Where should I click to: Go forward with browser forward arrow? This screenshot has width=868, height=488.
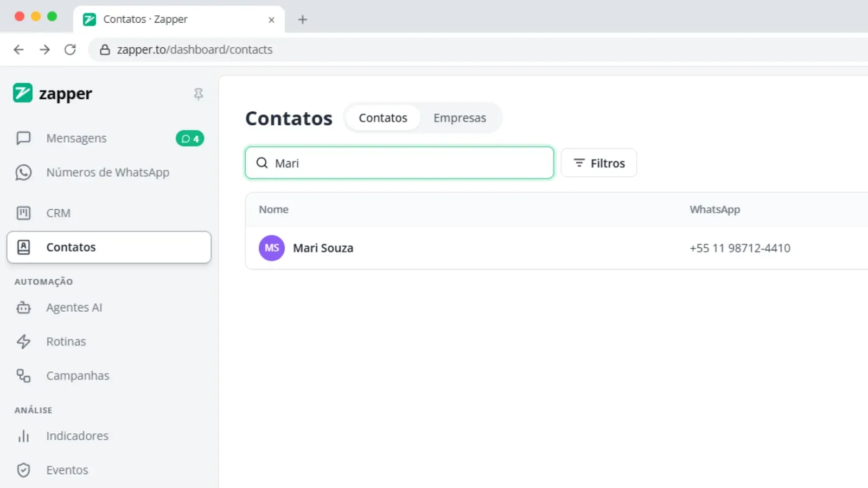pos(44,50)
